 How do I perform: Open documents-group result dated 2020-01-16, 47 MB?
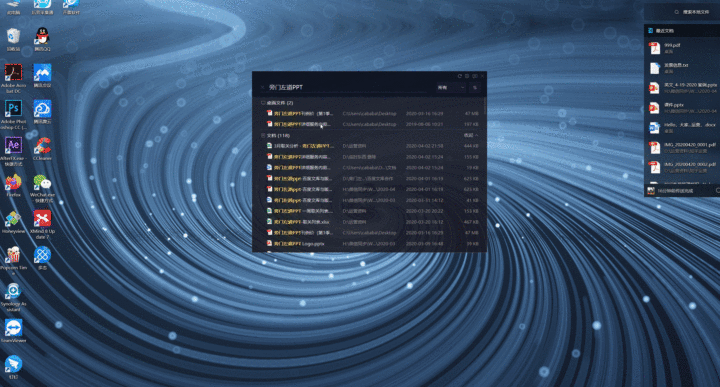[372, 233]
